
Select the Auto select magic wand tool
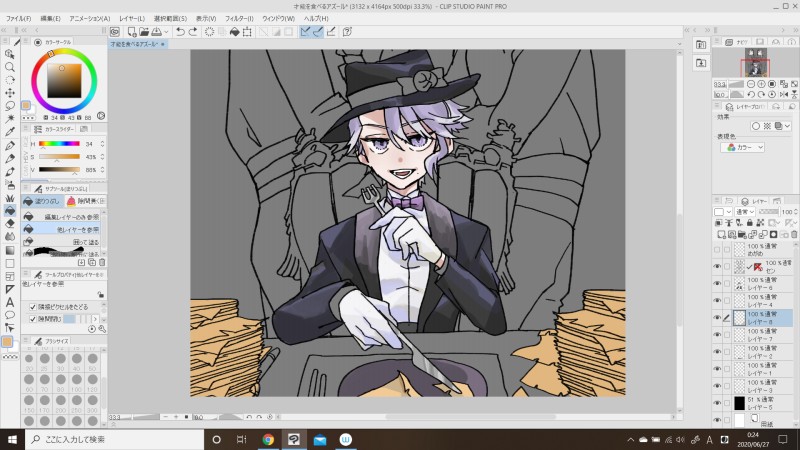(10, 118)
